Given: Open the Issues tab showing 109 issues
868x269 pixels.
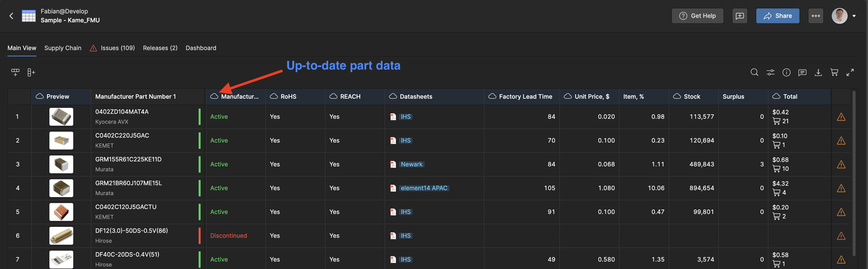Looking at the screenshot, I should click(117, 48).
